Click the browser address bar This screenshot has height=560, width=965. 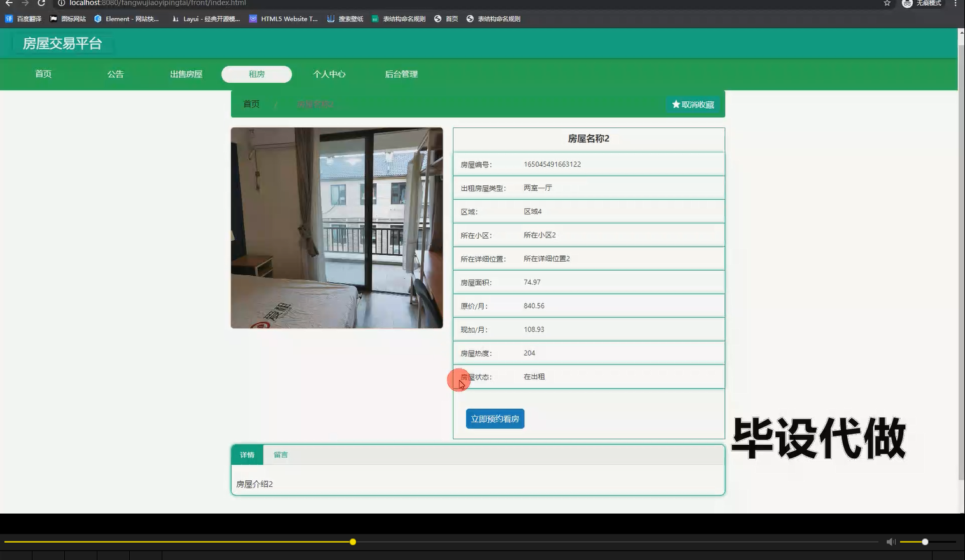[x=191, y=3]
